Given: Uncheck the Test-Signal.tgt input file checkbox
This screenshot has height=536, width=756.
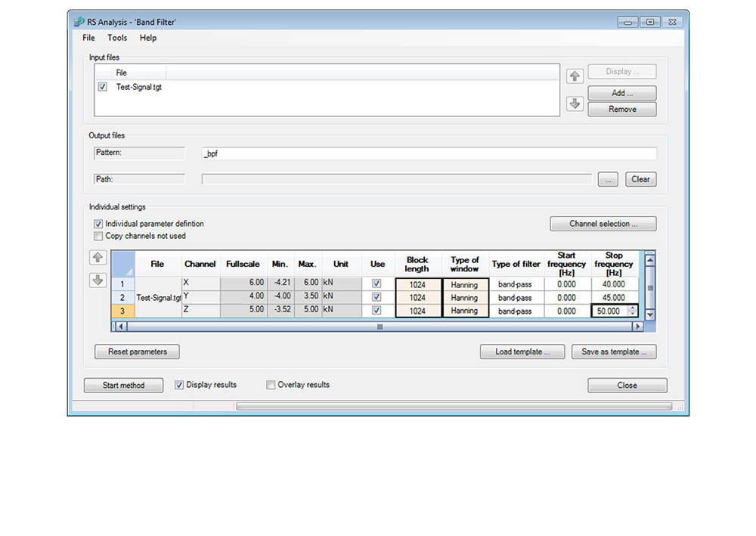Looking at the screenshot, I should (102, 87).
